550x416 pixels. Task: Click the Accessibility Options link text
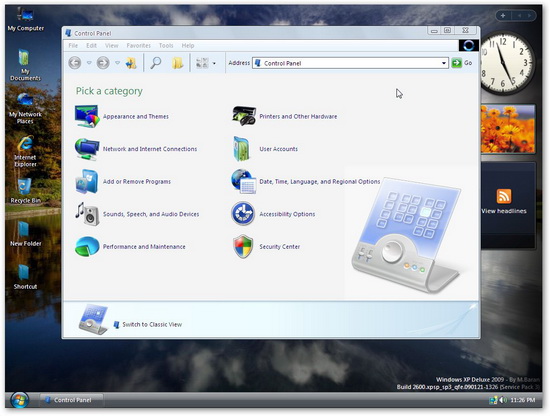(287, 214)
